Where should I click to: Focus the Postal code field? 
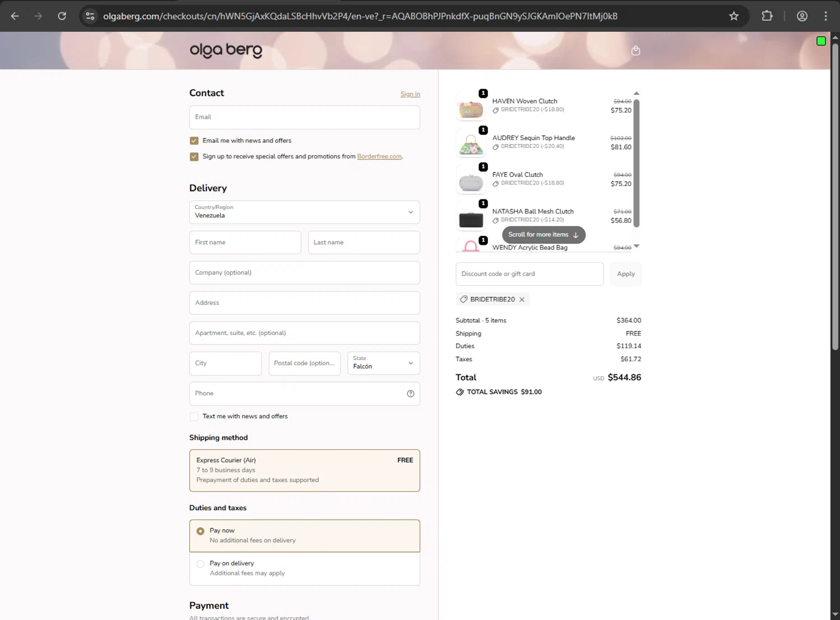305,363
